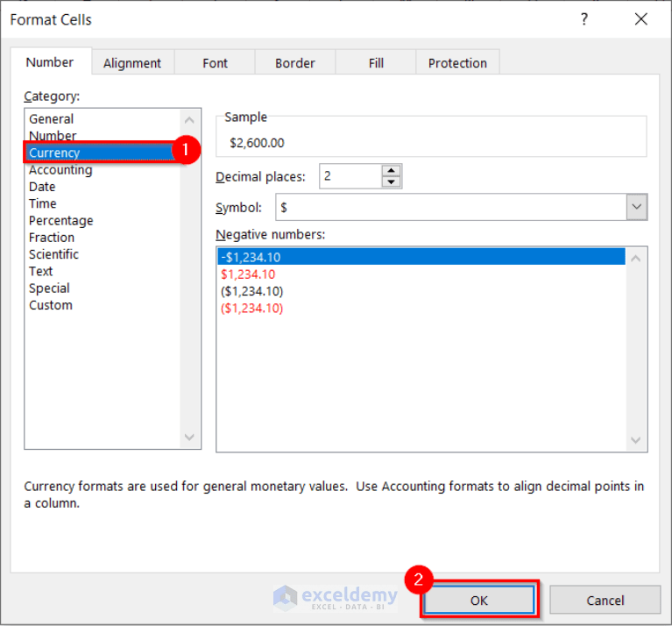This screenshot has height=626, width=672.
Task: Pick the black ($1,234.10) parentheses format
Action: [x=421, y=291]
